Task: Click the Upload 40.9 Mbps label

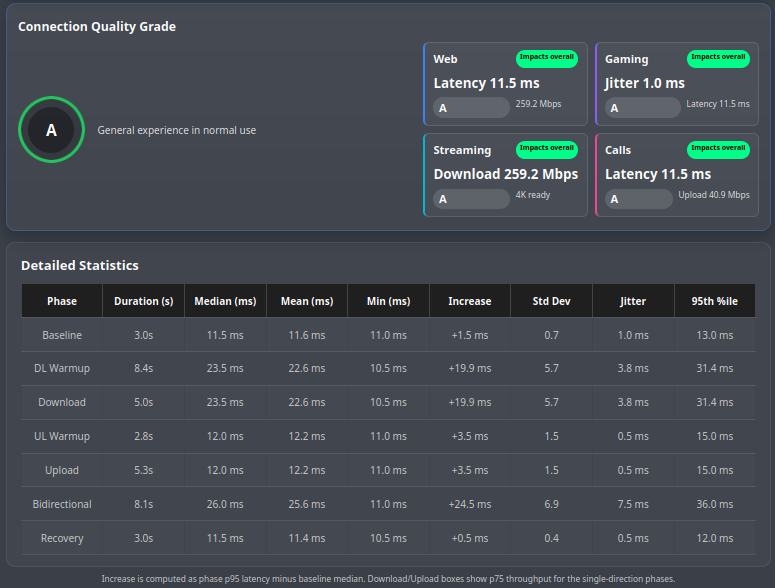Action: 714,195
